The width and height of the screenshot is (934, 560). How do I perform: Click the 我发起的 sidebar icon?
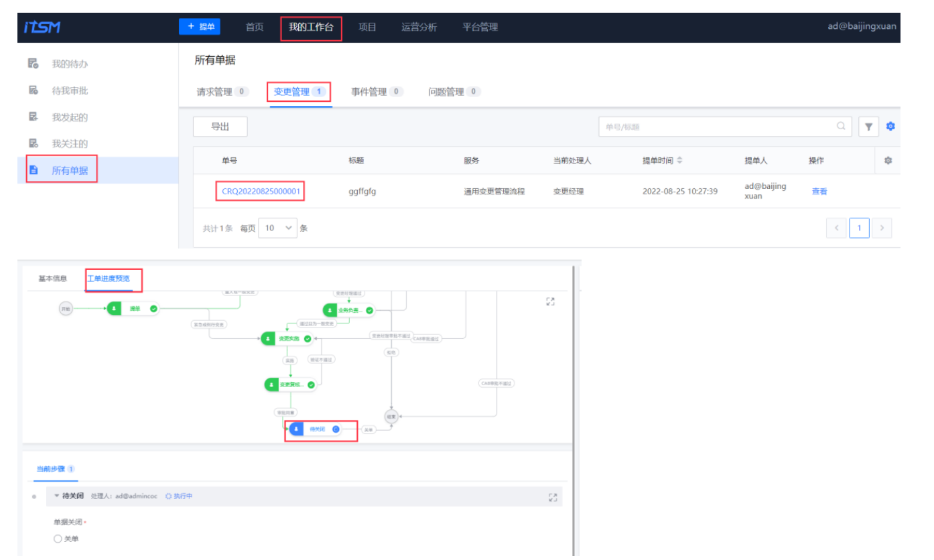coord(33,117)
